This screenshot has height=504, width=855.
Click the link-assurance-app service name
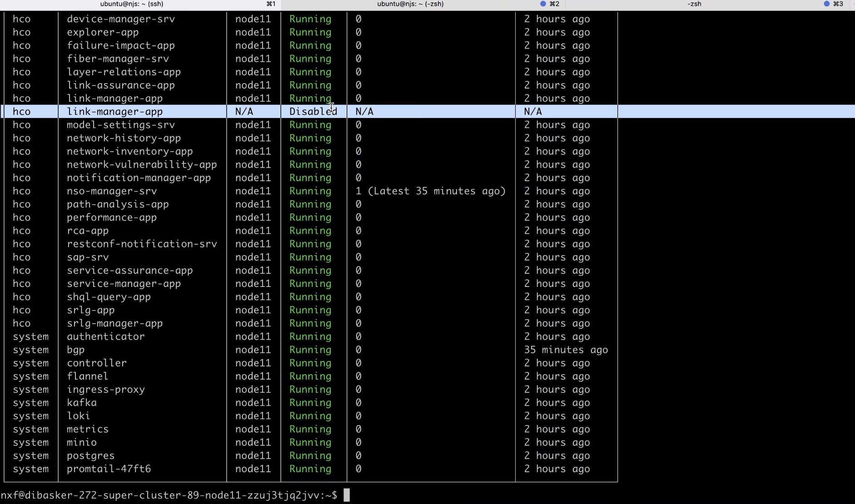(x=121, y=85)
